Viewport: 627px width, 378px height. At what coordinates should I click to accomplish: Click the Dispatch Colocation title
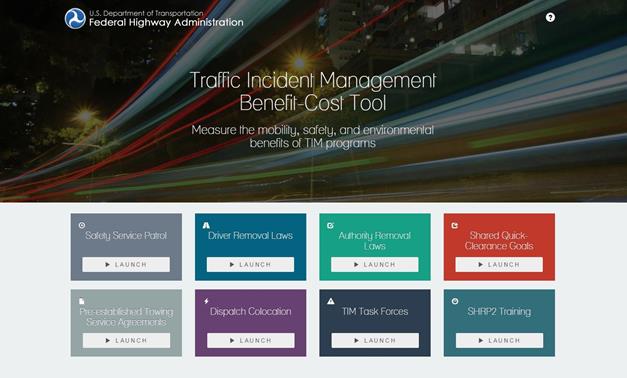point(251,311)
